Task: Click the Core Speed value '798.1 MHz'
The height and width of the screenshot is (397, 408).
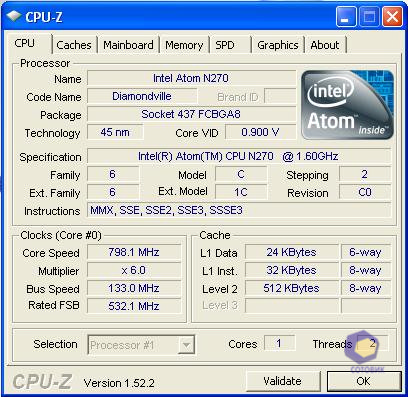Action: [x=134, y=252]
